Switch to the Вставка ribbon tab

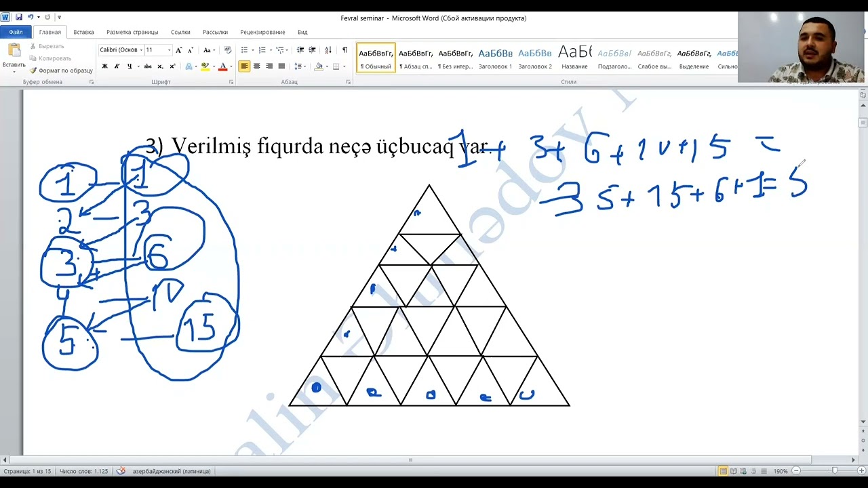pyautogui.click(x=83, y=32)
